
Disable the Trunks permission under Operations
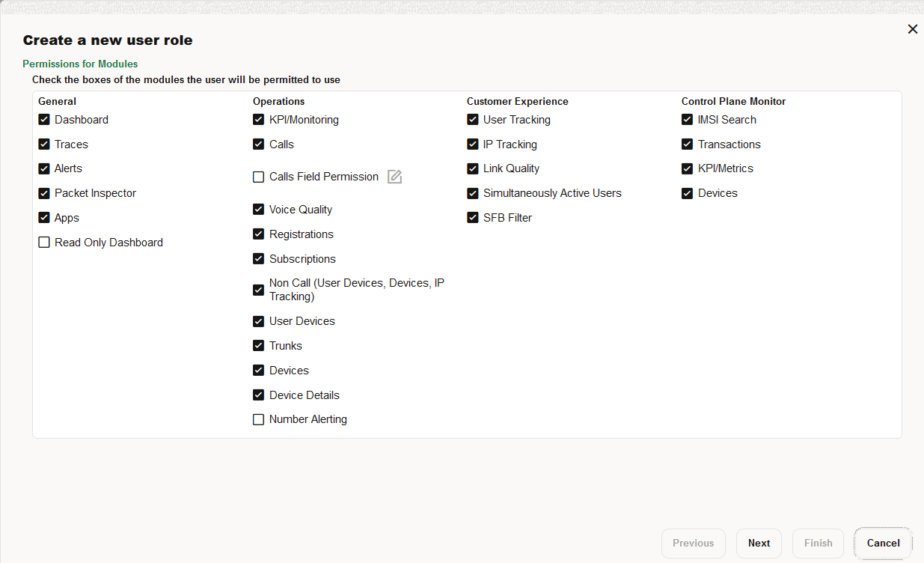point(258,345)
